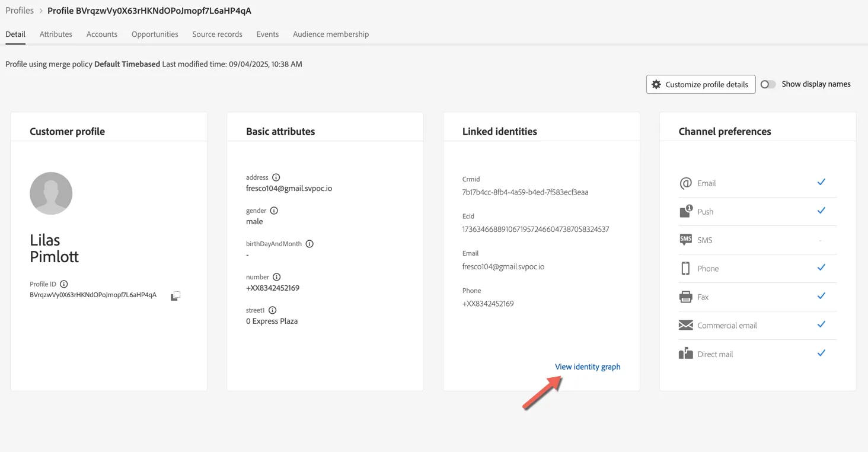Copy the Profile ID with the copy icon
Viewport: 868px width, 452px height.
[x=175, y=295]
